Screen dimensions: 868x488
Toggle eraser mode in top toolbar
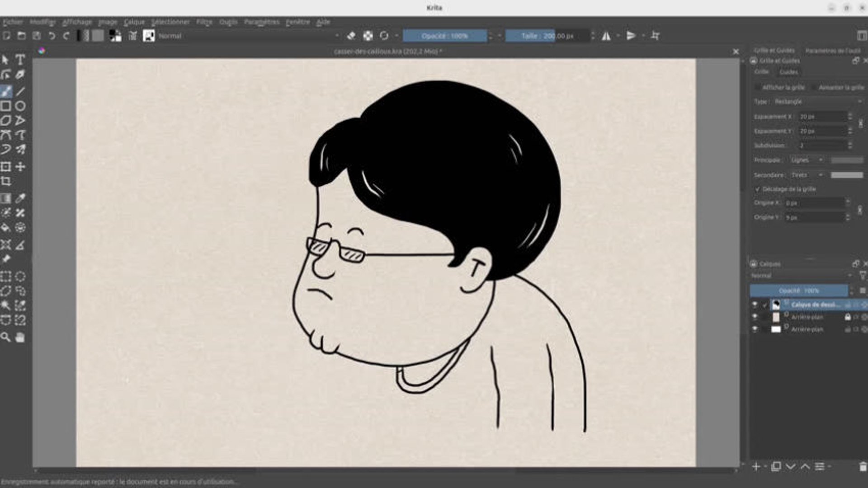351,36
